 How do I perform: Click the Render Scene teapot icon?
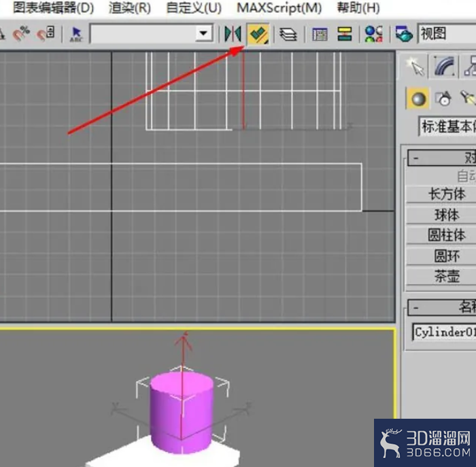coord(404,34)
